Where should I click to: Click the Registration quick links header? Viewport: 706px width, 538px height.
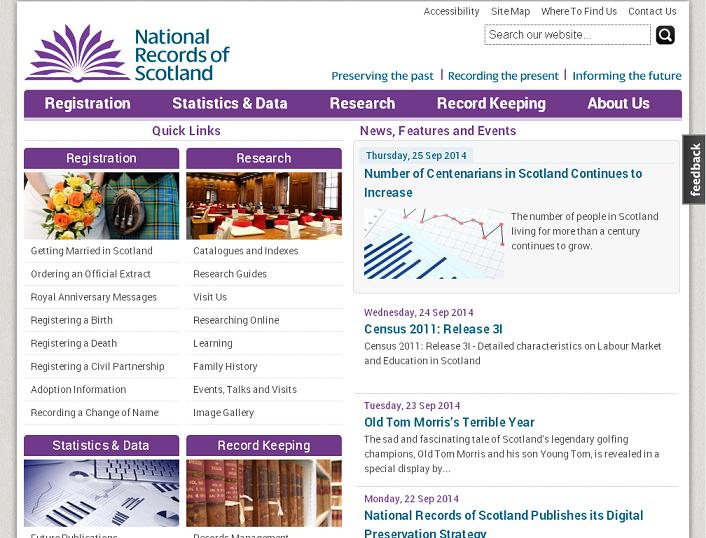tap(101, 158)
